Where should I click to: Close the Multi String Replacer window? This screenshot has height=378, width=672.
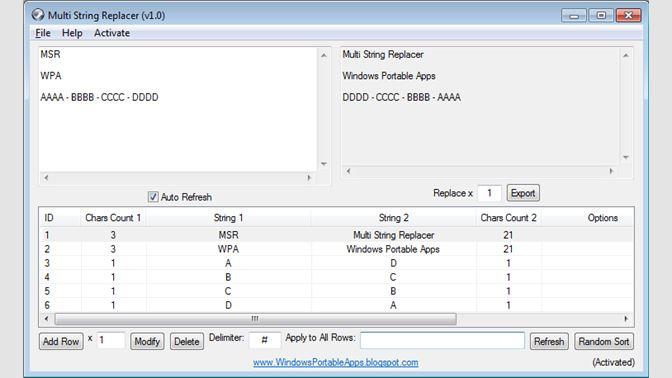point(628,15)
